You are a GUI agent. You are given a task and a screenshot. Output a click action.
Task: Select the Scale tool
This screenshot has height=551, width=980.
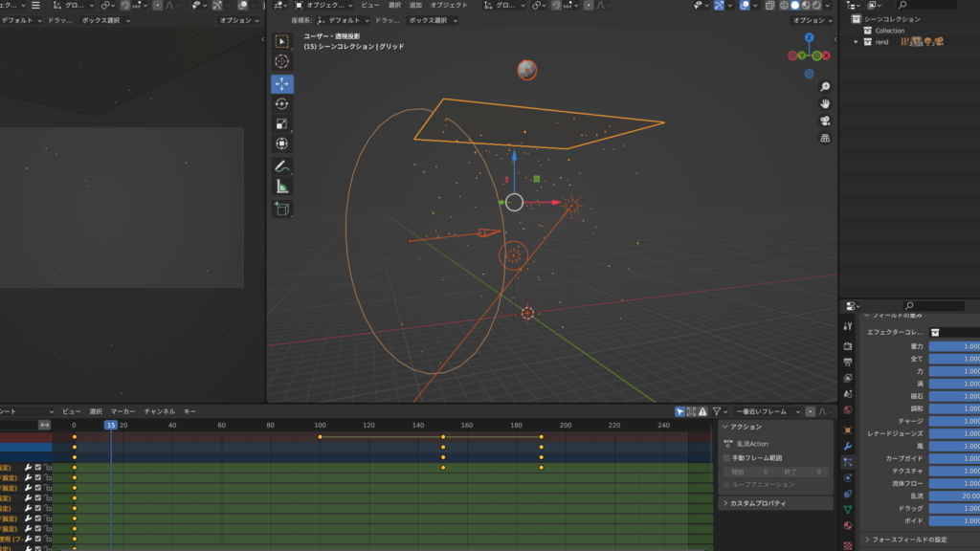pos(282,124)
